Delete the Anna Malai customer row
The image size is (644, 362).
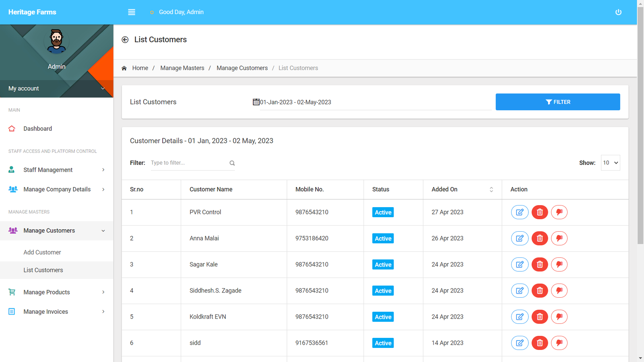tap(539, 238)
